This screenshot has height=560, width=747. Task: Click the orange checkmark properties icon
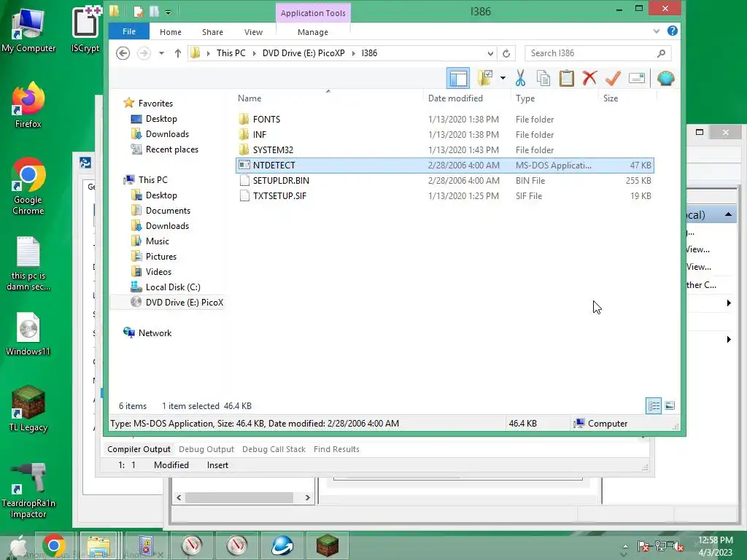(613, 78)
